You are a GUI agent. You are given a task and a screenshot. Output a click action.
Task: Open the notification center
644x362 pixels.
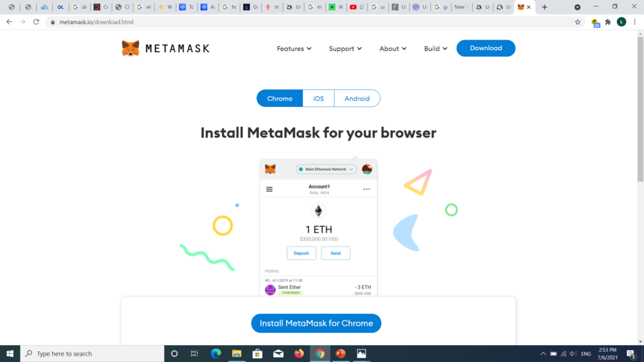click(x=631, y=354)
